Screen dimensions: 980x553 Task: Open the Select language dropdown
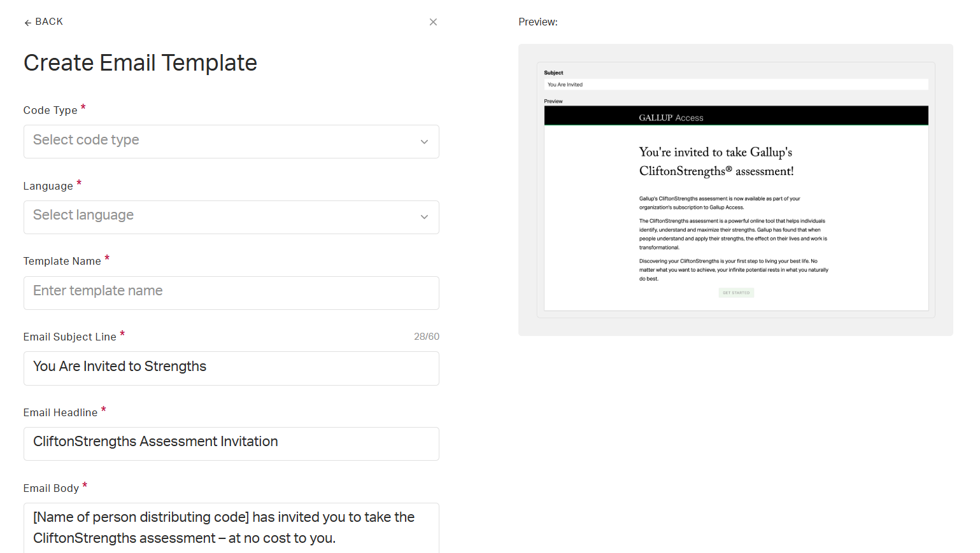click(231, 217)
